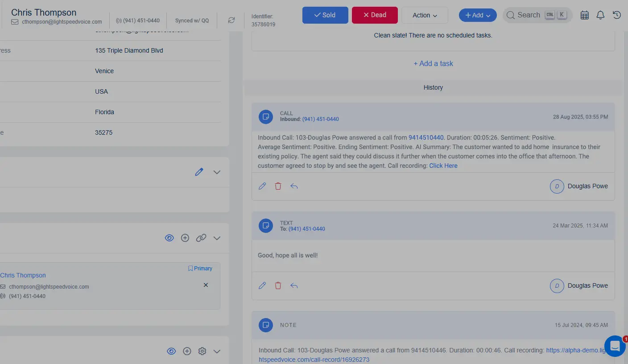Open the notifications bell
The height and width of the screenshot is (364, 628).
pyautogui.click(x=600, y=15)
